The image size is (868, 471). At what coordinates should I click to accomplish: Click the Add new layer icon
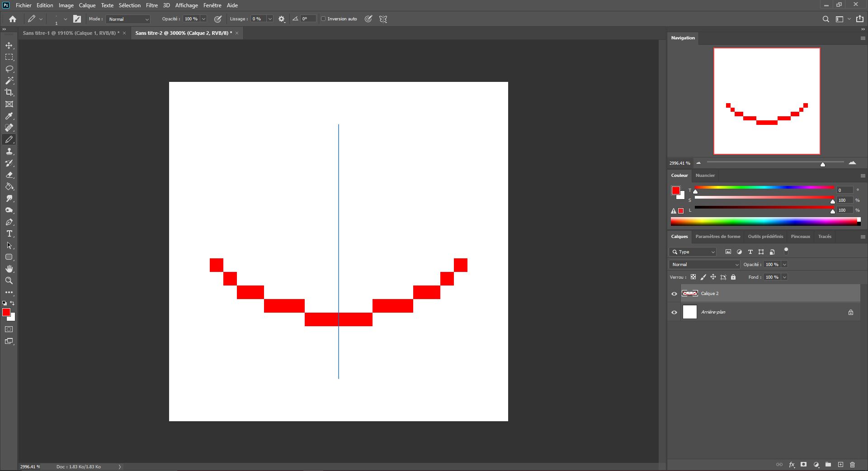point(840,465)
